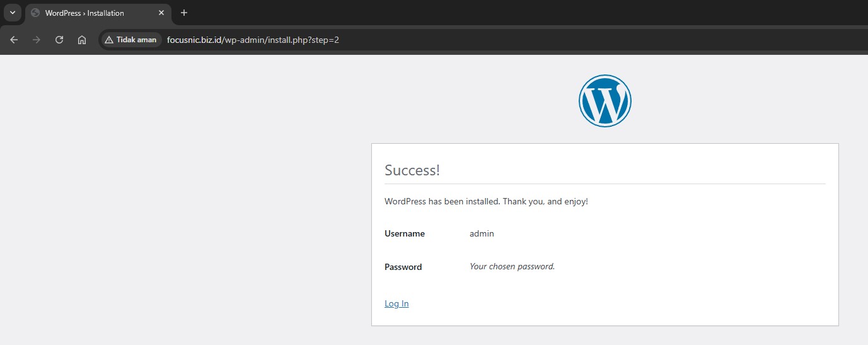Image resolution: width=868 pixels, height=345 pixels.
Task: Open the "Tidak aman" site info label
Action: click(136, 40)
